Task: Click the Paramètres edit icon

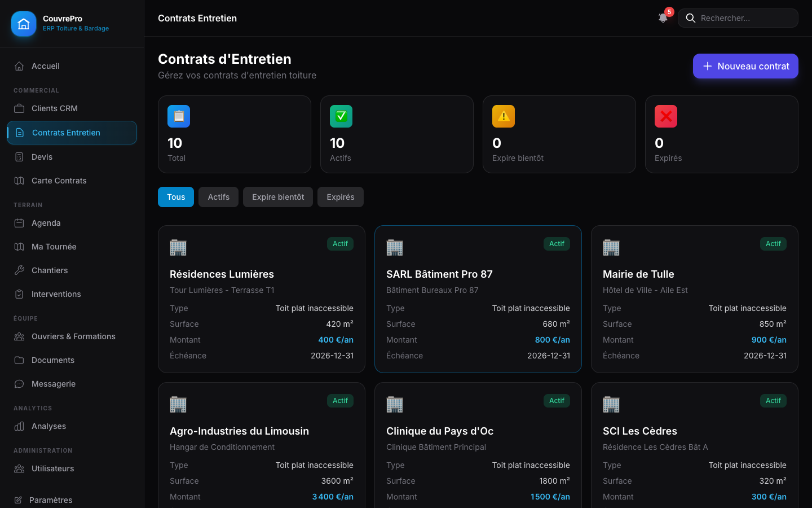Action: coord(18,500)
